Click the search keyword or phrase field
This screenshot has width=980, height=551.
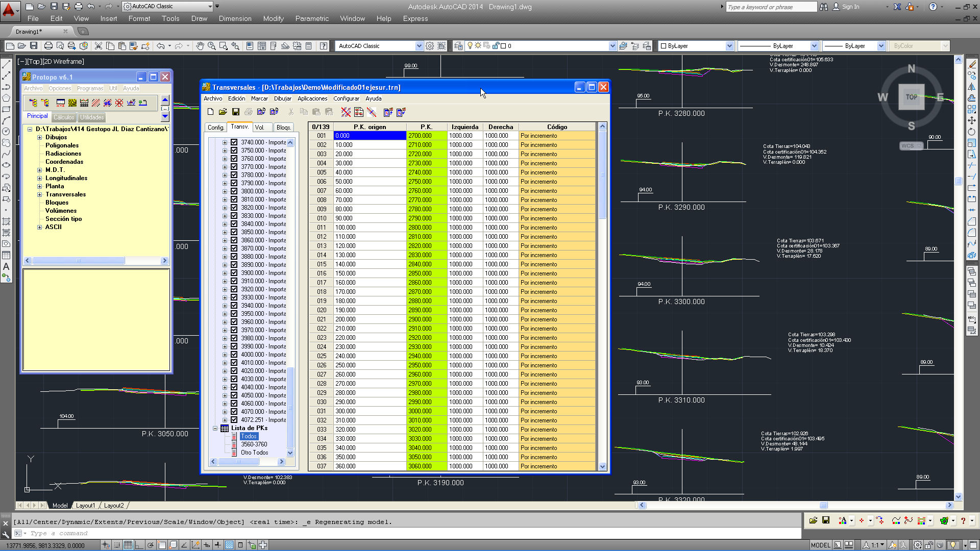click(x=771, y=7)
